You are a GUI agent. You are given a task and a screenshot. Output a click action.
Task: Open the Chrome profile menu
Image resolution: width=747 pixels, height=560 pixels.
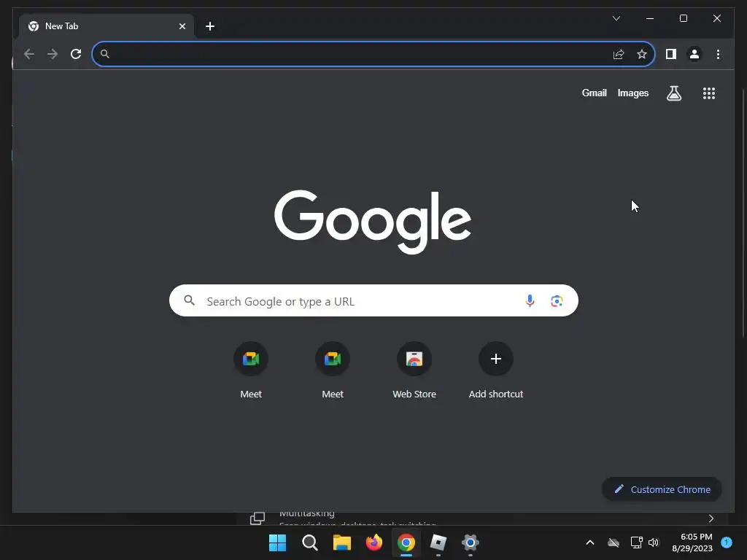[x=694, y=54]
